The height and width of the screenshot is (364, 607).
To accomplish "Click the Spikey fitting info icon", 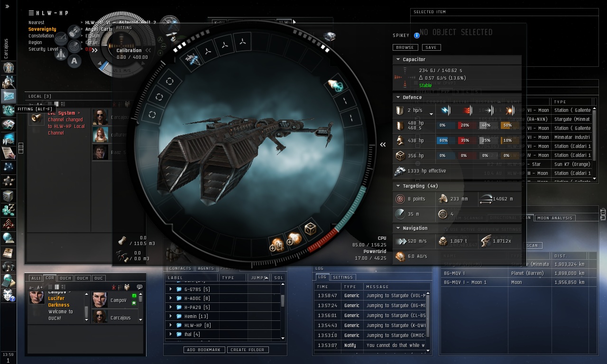I will [x=417, y=36].
